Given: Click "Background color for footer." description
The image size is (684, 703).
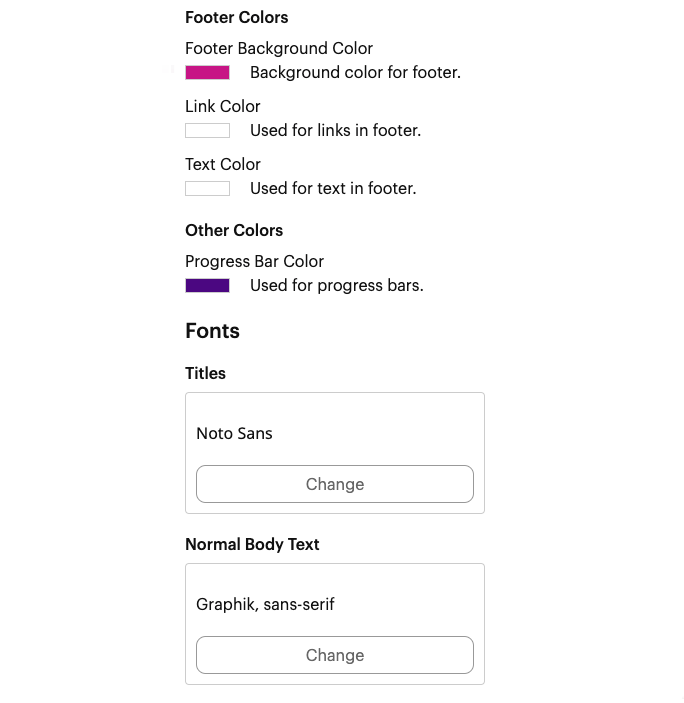Looking at the screenshot, I should pos(355,72).
